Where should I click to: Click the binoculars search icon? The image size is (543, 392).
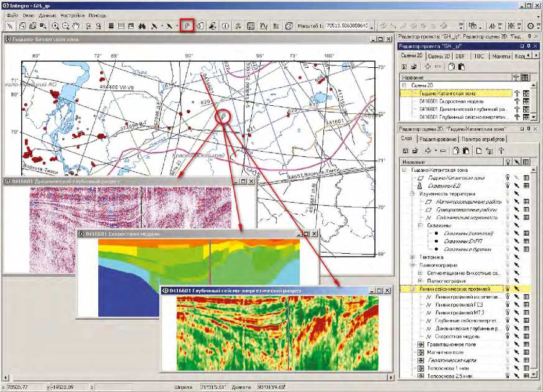tap(142, 26)
